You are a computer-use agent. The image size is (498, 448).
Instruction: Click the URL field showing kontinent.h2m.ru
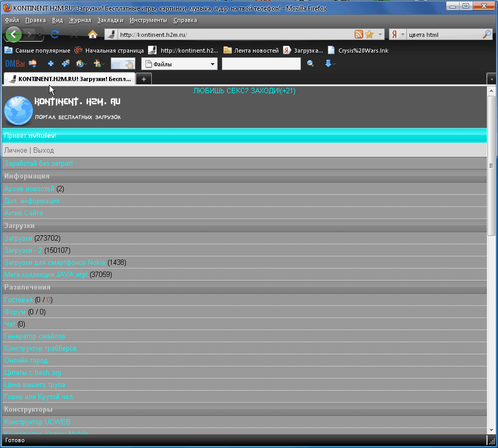pos(235,35)
